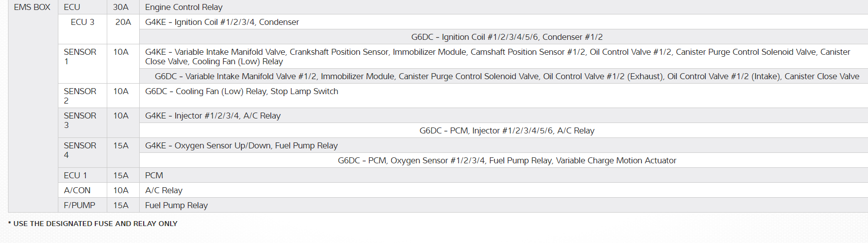Click the A/CON fuse name
The image size is (868, 243).
77,191
